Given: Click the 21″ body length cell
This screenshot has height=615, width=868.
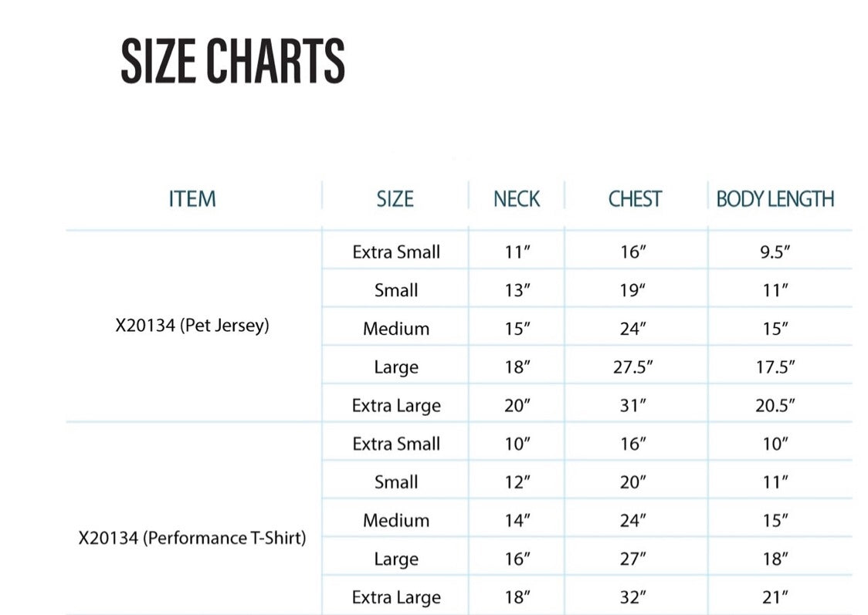Looking at the screenshot, I should coord(774,597).
